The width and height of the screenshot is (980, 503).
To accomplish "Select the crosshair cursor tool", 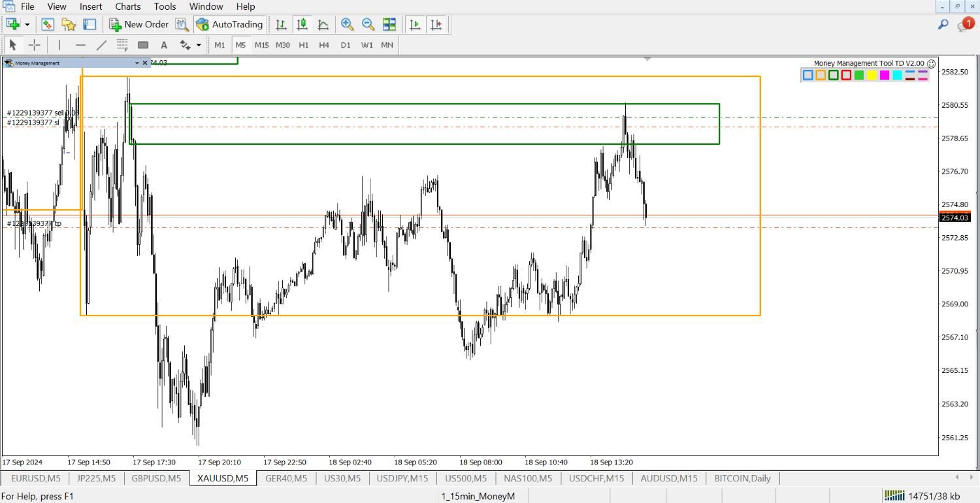I will coord(34,45).
